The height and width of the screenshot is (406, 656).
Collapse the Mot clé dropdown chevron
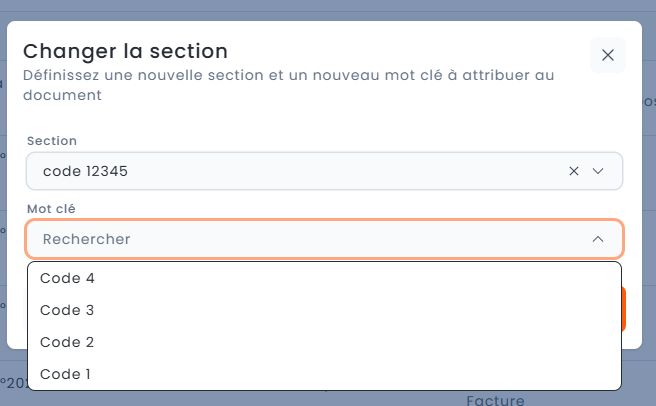tap(598, 239)
